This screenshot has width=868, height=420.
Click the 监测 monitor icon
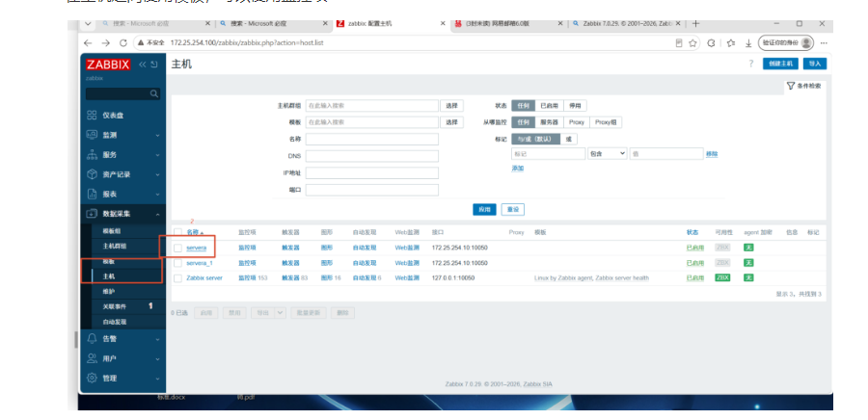[92, 135]
